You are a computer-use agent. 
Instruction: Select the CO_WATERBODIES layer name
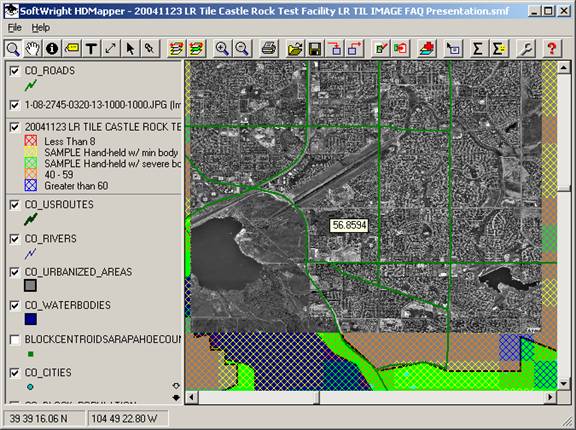coord(68,306)
